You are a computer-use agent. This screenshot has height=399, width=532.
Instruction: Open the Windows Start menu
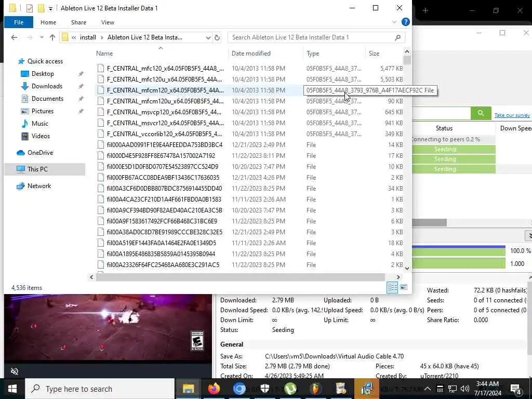[x=12, y=389]
